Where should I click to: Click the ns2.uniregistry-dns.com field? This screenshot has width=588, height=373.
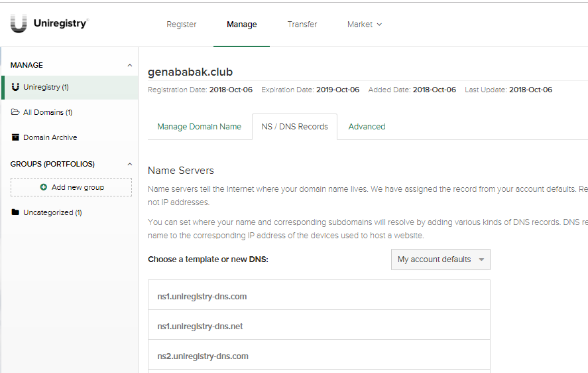(319, 354)
